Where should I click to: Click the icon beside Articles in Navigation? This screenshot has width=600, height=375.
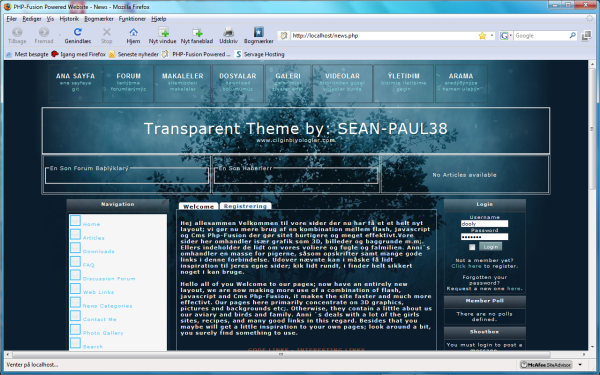[75, 234]
